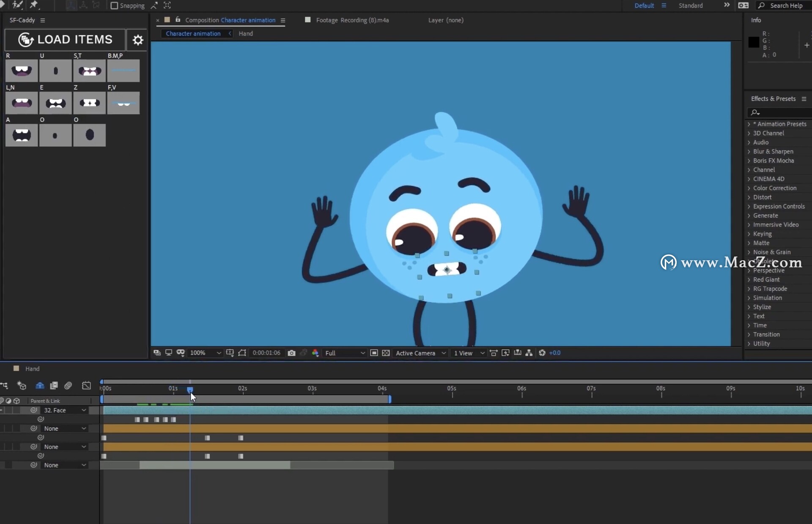Toggle the transparency grid icon
The height and width of the screenshot is (524, 812).
[x=386, y=353]
